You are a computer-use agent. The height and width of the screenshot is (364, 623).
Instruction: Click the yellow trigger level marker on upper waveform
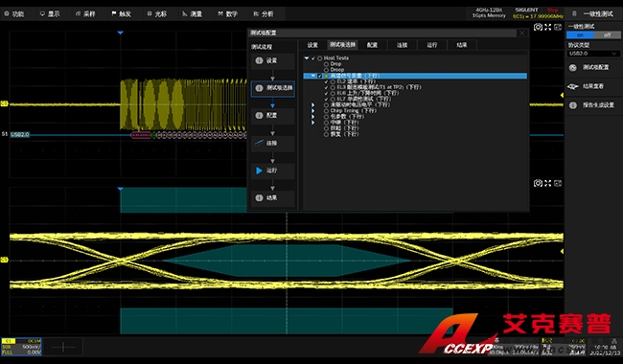coord(562,95)
